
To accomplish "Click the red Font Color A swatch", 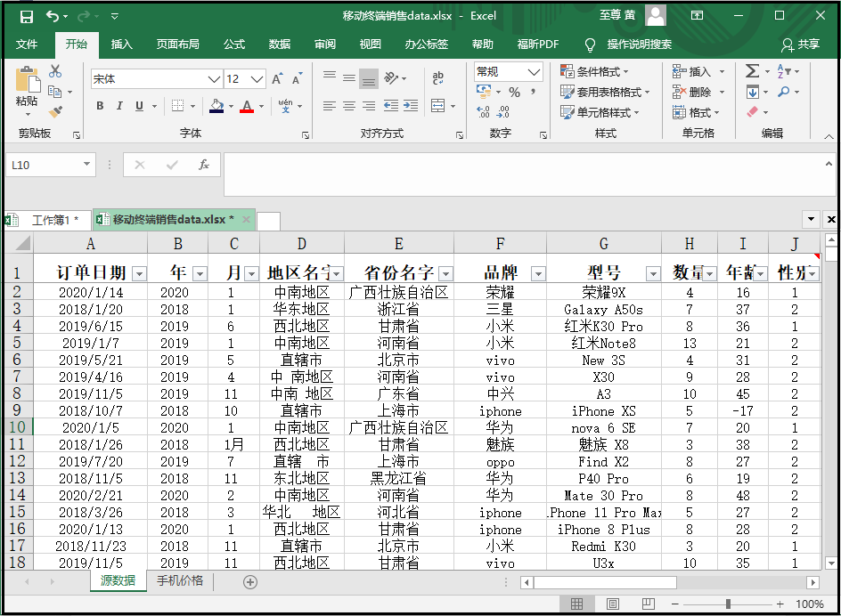I will [x=247, y=106].
